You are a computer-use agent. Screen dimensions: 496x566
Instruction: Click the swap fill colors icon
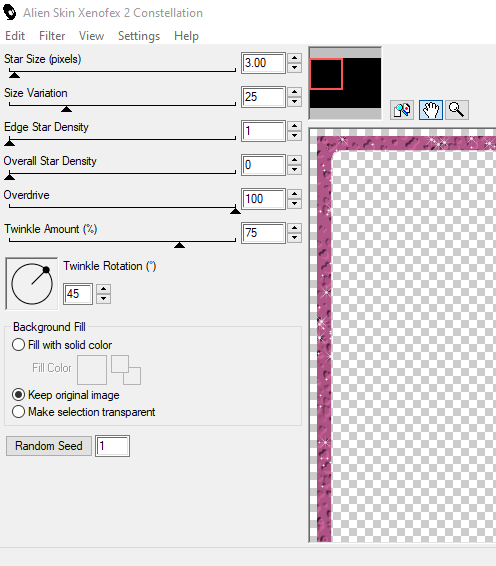126,370
